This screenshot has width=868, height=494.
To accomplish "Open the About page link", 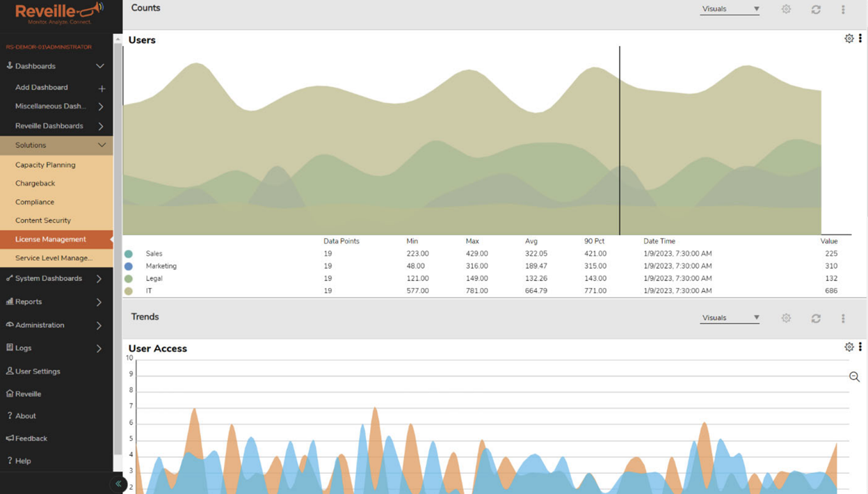I will 26,416.
